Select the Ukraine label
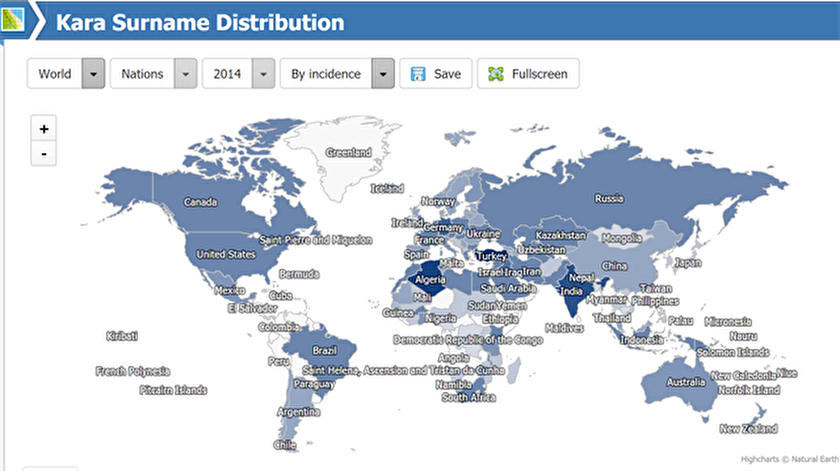This screenshot has width=840, height=471. (483, 234)
